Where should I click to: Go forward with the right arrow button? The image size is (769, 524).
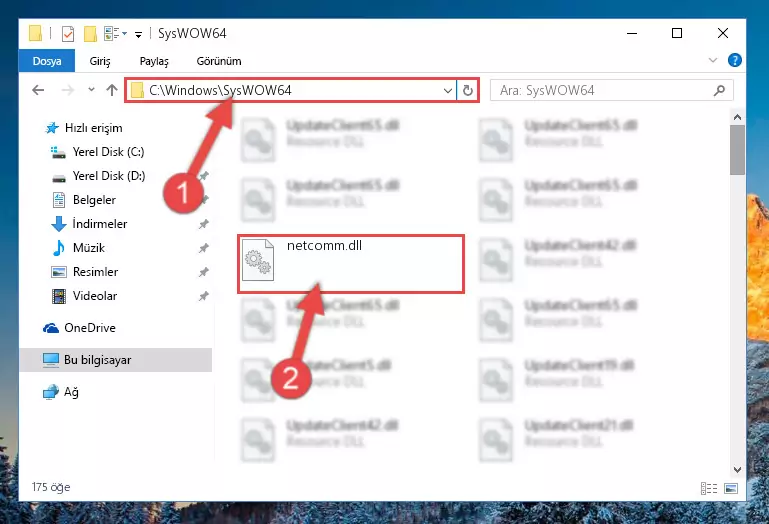coord(68,90)
